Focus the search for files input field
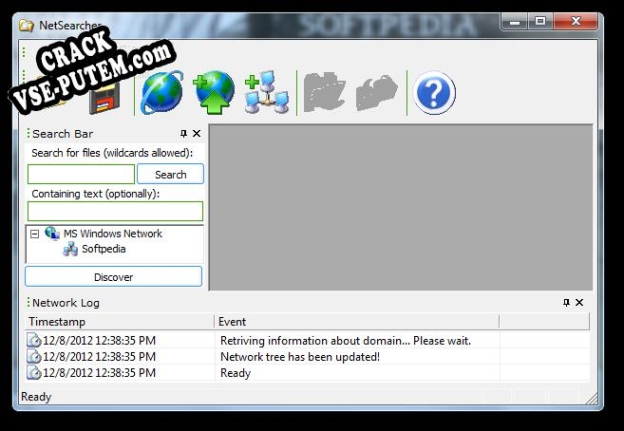The image size is (624, 431). coord(81,175)
